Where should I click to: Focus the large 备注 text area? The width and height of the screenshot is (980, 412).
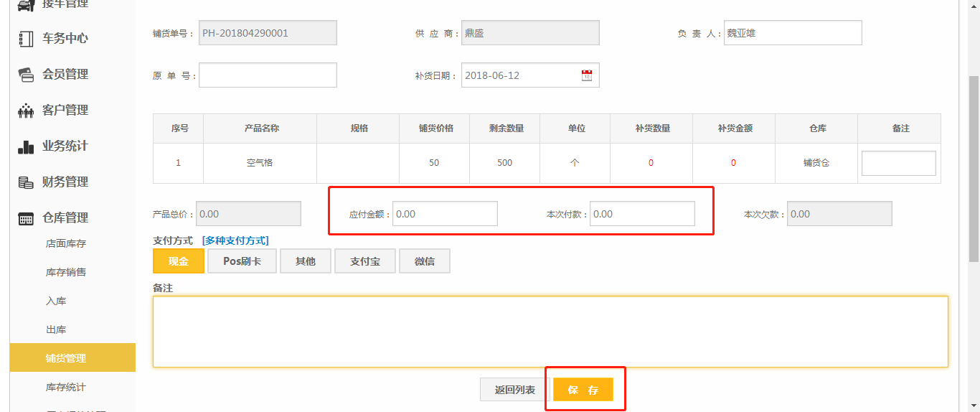(550, 331)
